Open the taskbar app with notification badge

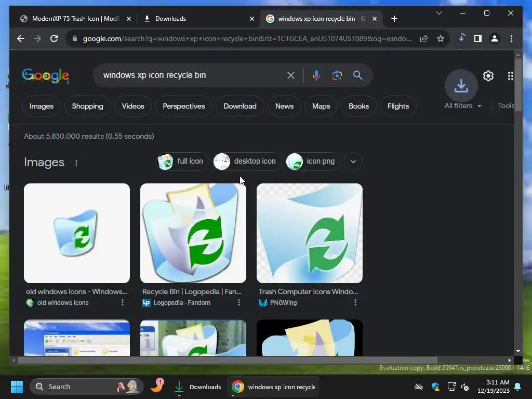pyautogui.click(x=157, y=386)
